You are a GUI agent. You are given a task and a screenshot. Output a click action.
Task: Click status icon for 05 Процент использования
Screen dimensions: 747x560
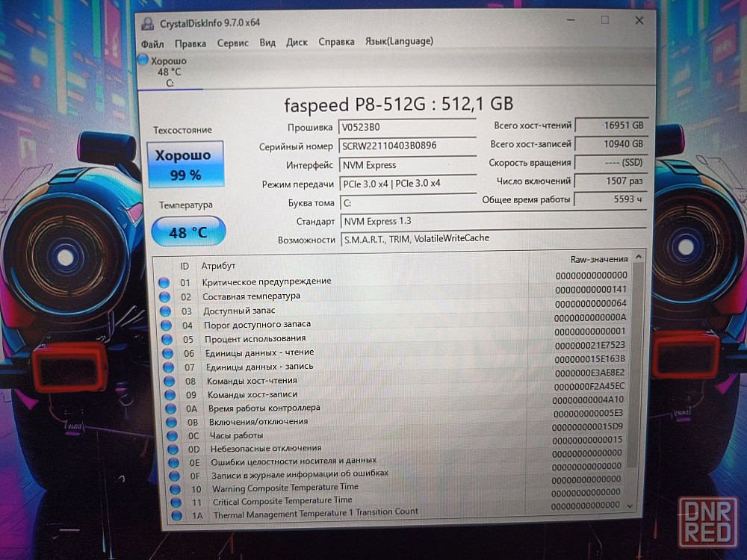[167, 340]
